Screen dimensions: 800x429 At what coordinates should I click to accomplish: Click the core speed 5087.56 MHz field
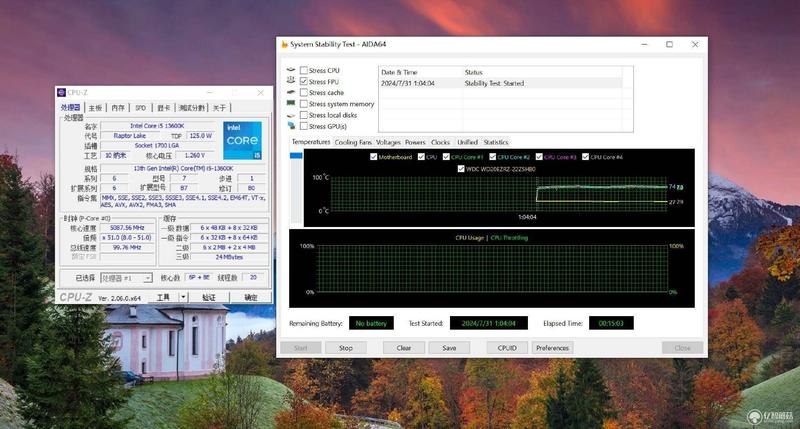pos(127,228)
